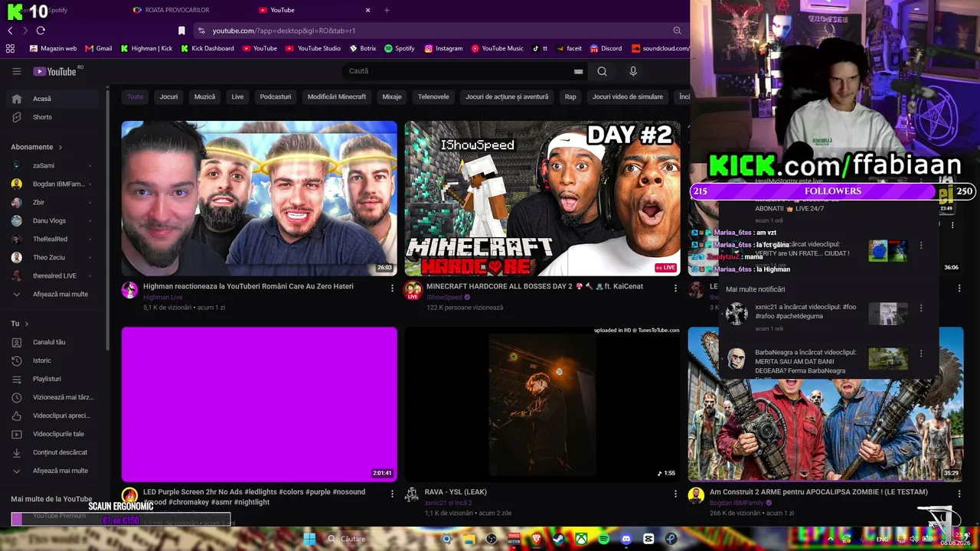The height and width of the screenshot is (551, 980).
Task: Open Shorts from the sidebar
Action: click(x=51, y=117)
